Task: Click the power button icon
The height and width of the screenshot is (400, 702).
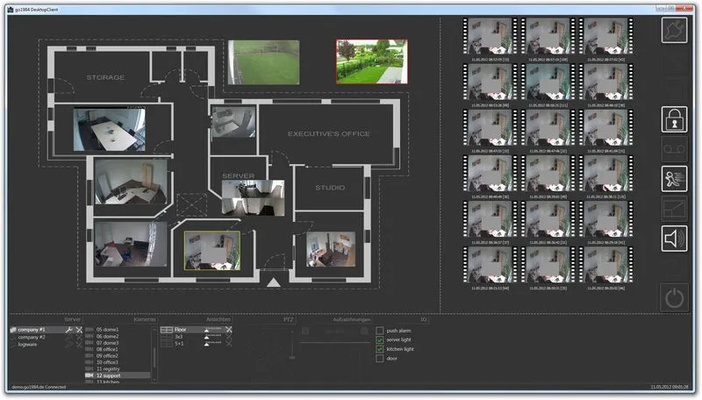Action: 676,297
